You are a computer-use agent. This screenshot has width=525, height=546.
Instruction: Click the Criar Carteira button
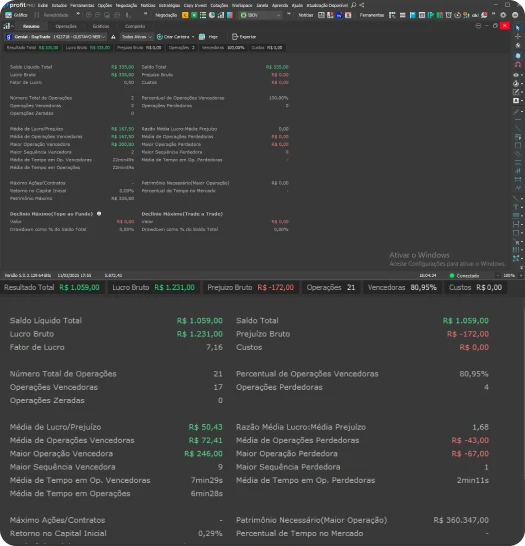click(173, 37)
